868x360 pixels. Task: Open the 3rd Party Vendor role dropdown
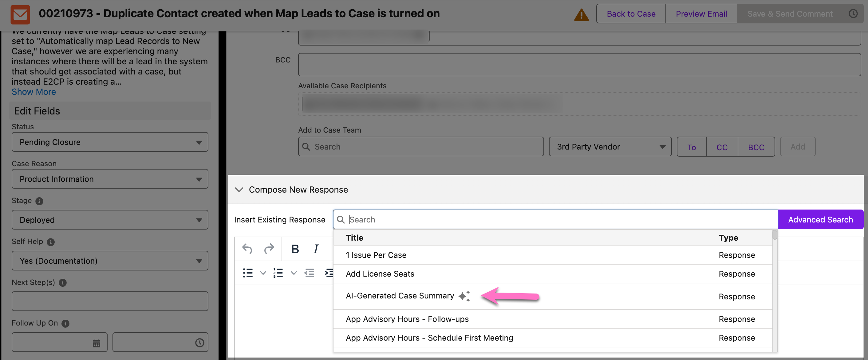[610, 147]
